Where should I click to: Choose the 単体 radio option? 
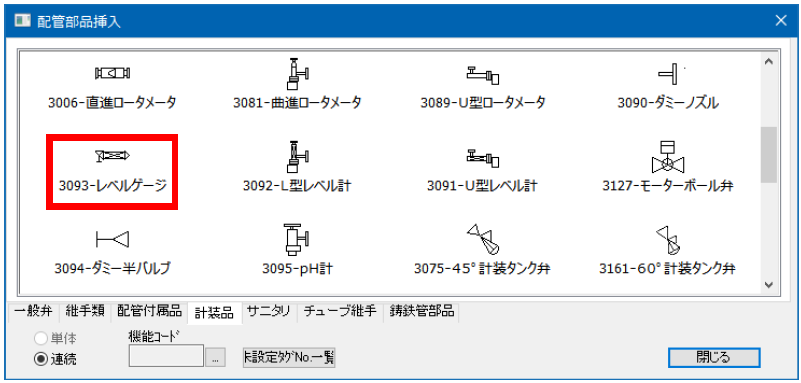point(55,338)
